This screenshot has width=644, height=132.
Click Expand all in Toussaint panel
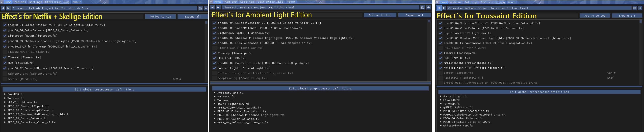click(x=627, y=16)
